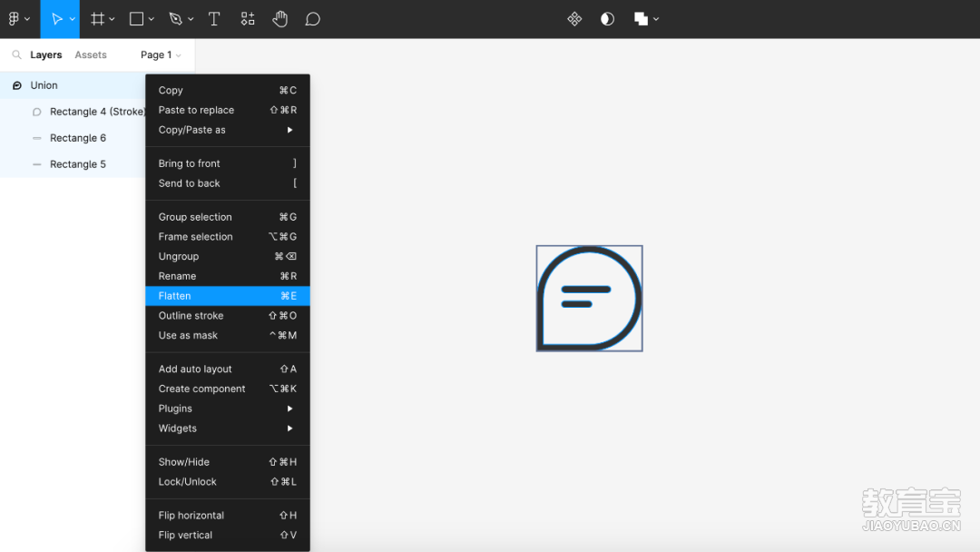Choose Flip horizontal
The image size is (980, 552).
click(228, 516)
